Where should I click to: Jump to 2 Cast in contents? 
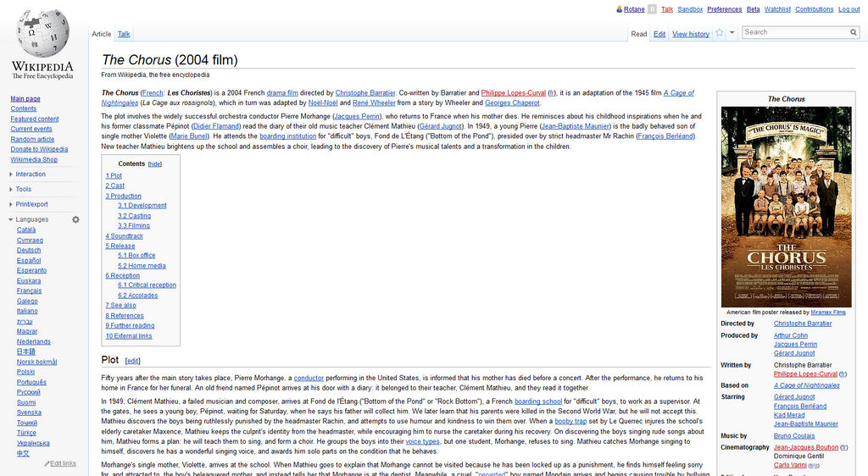[x=115, y=185]
